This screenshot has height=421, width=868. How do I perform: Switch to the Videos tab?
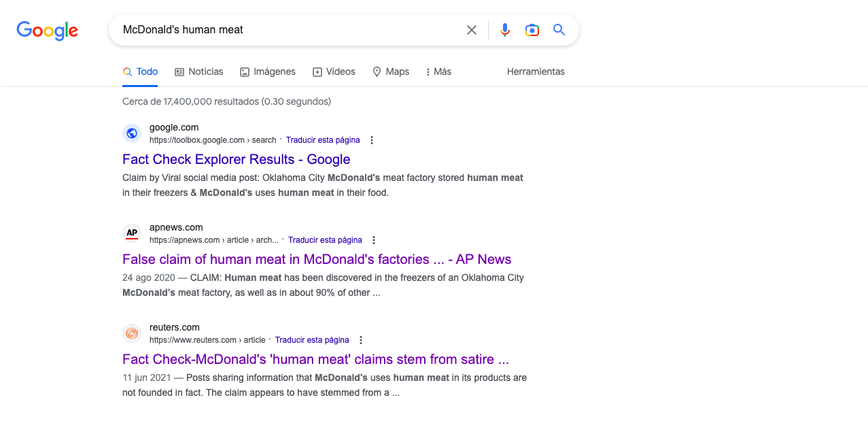click(334, 71)
